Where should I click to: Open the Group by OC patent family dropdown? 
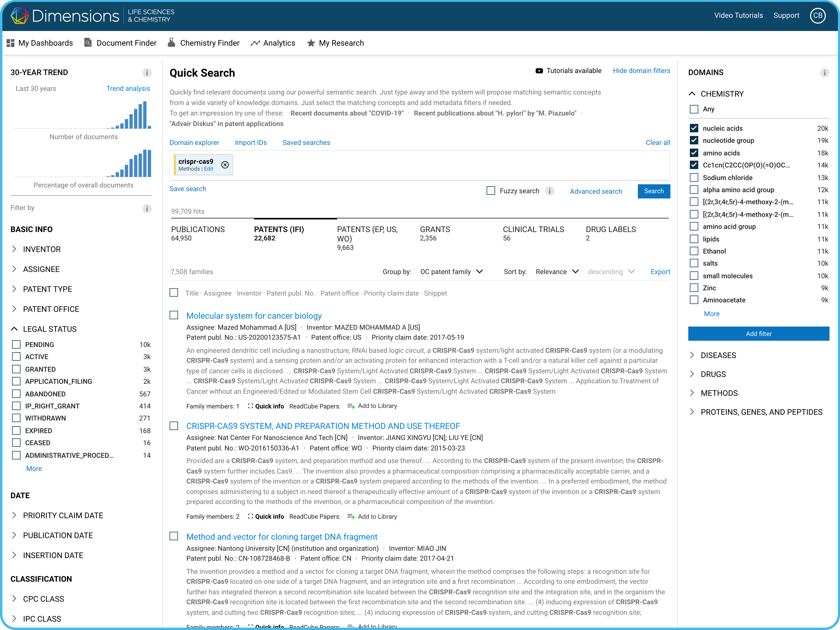coord(451,271)
